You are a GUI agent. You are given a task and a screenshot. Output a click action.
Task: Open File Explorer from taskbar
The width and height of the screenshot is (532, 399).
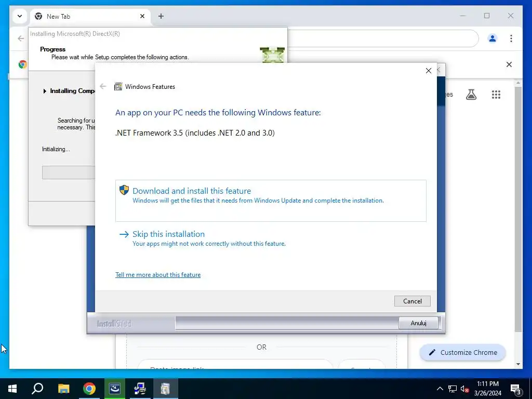click(63, 389)
